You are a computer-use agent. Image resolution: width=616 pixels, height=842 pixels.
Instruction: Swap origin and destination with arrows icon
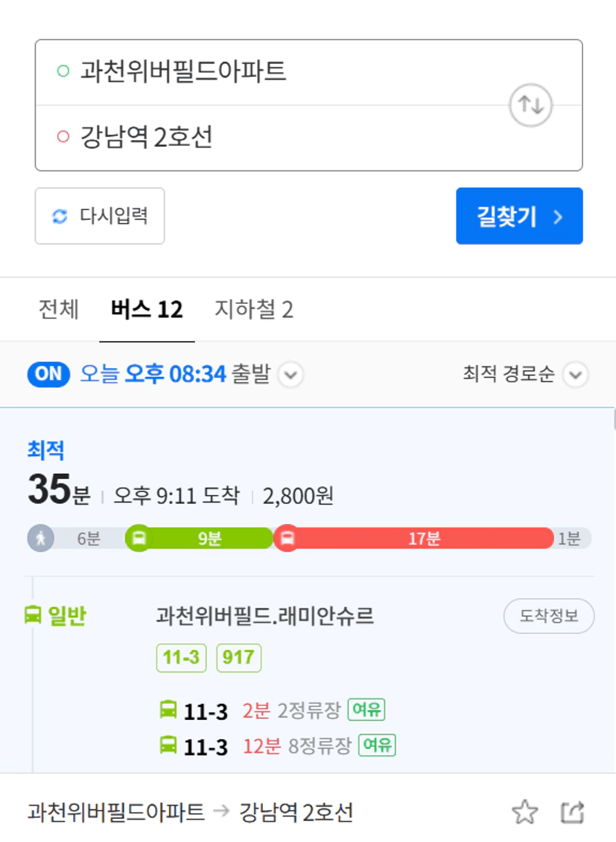(x=530, y=105)
